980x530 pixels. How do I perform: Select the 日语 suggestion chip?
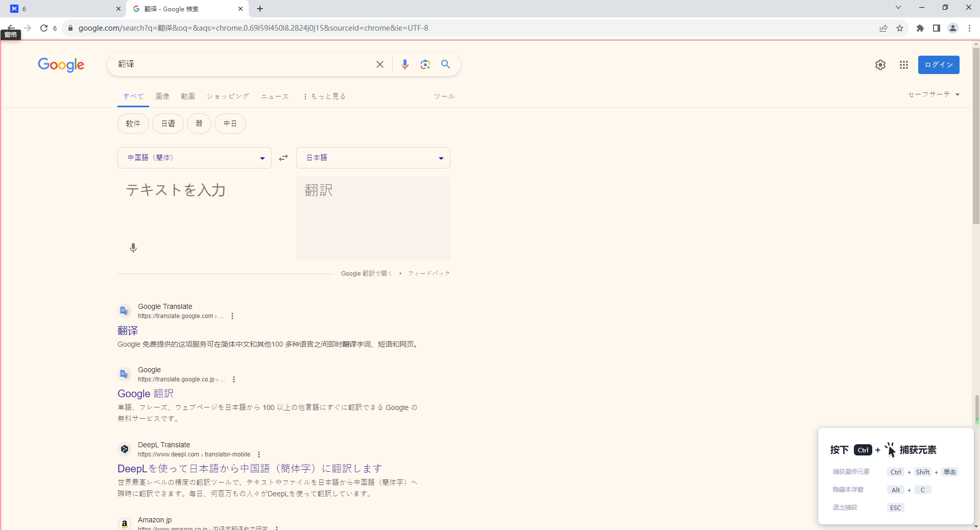[168, 124]
